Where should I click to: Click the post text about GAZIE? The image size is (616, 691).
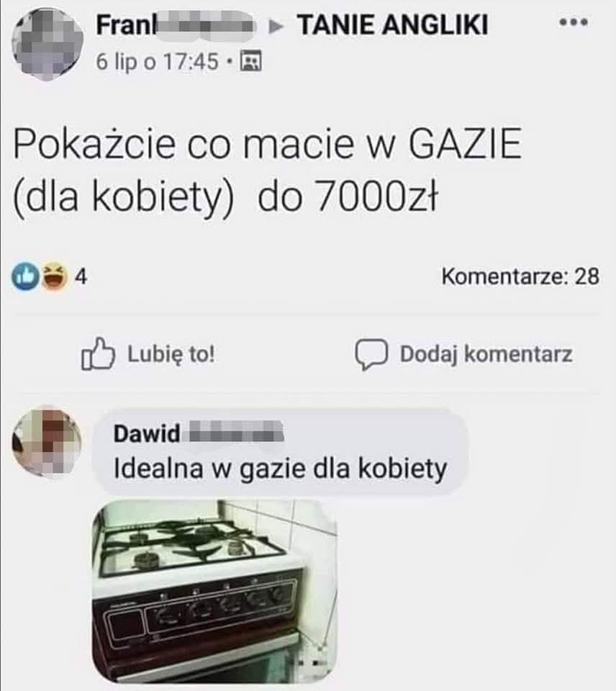coord(268,171)
